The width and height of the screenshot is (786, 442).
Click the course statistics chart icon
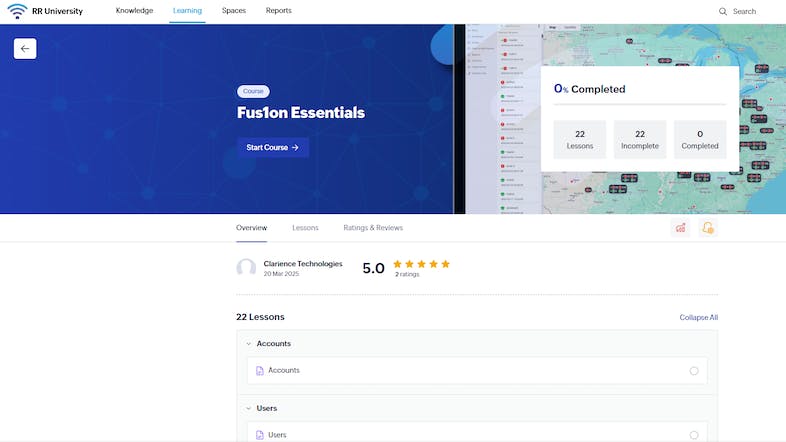pyautogui.click(x=681, y=228)
